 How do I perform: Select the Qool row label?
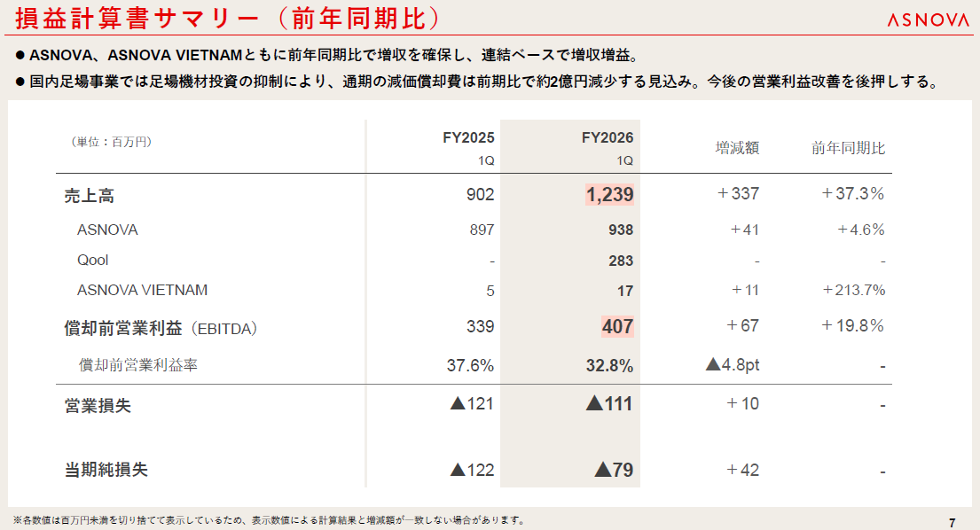92,261
